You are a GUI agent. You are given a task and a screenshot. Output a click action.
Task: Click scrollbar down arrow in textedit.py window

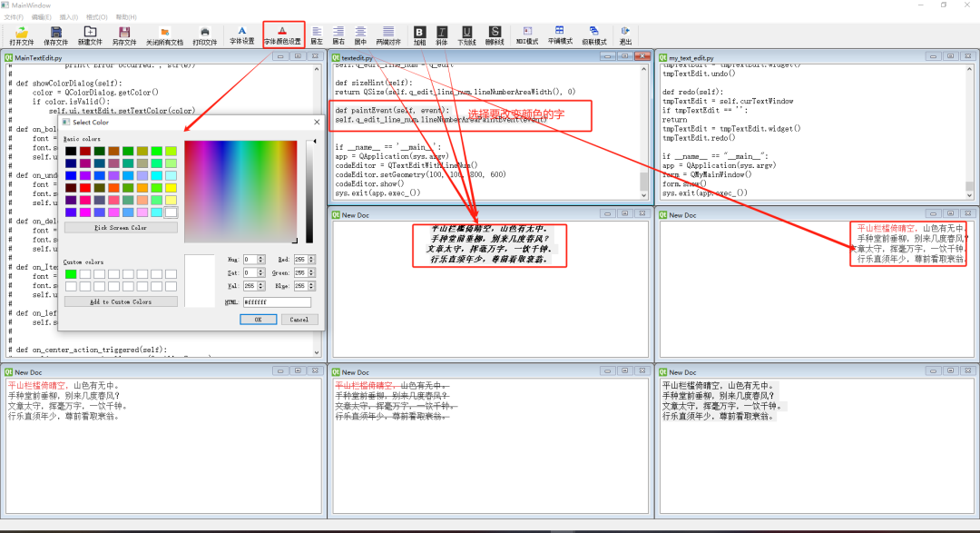(643, 195)
